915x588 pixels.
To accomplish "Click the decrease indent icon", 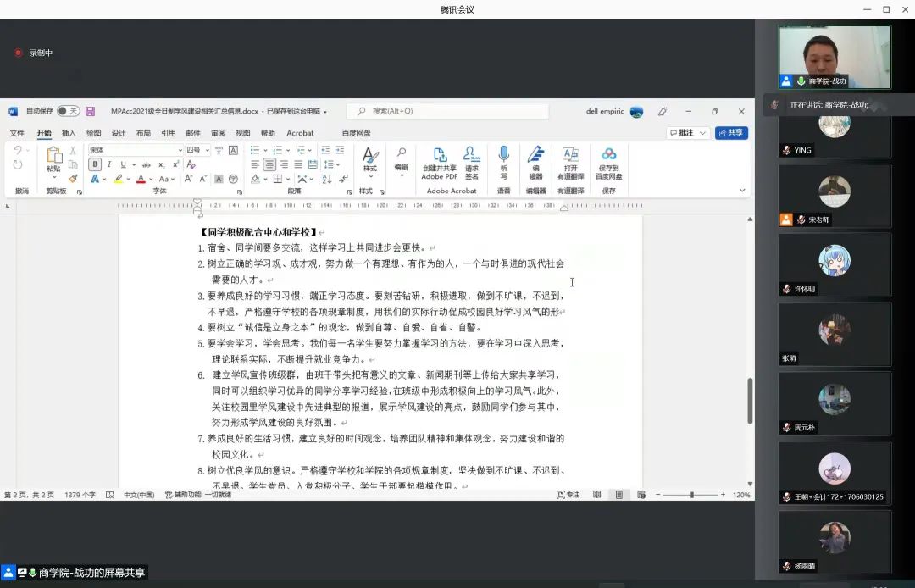I will (325, 150).
